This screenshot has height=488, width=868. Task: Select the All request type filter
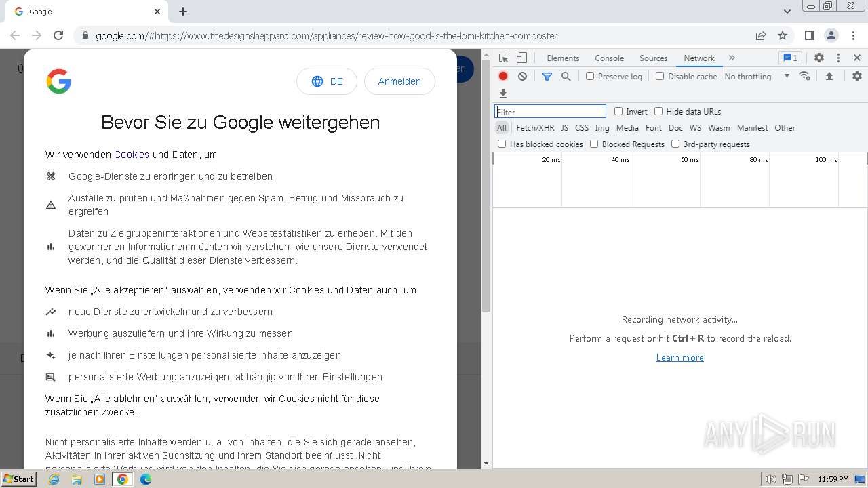pyautogui.click(x=502, y=128)
